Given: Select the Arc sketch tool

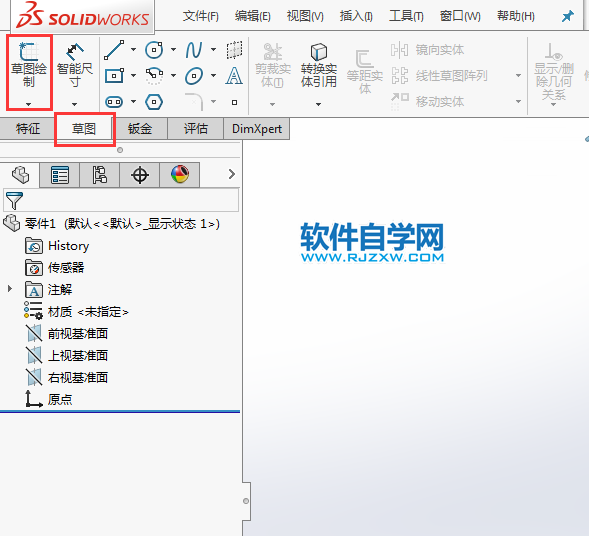Looking at the screenshot, I should point(154,76).
